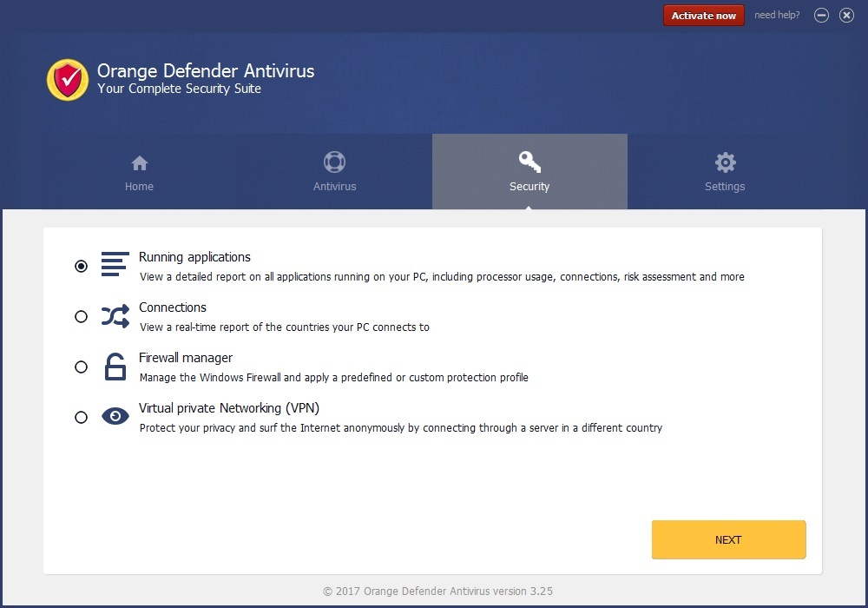Open the need help? link
Image resolution: width=868 pixels, height=608 pixels.
[x=777, y=16]
